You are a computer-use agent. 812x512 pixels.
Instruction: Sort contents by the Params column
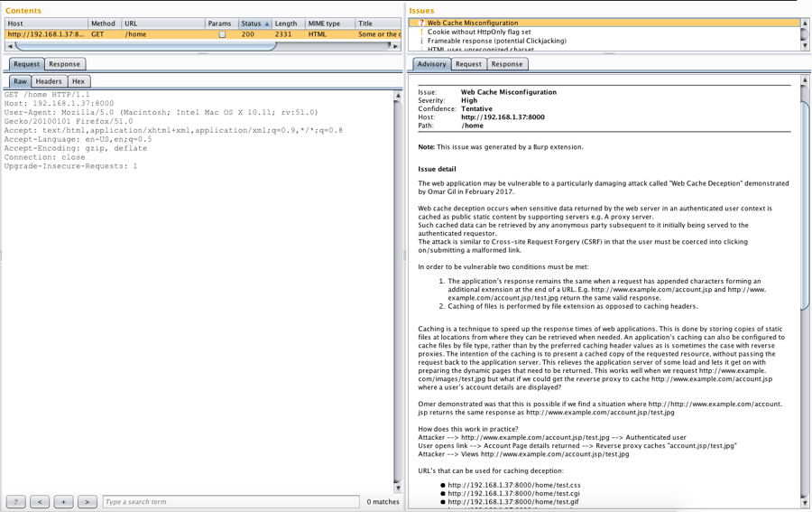point(221,23)
